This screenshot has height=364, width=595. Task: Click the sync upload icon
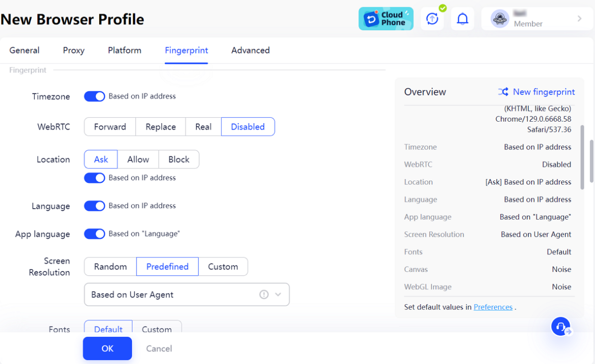432,19
